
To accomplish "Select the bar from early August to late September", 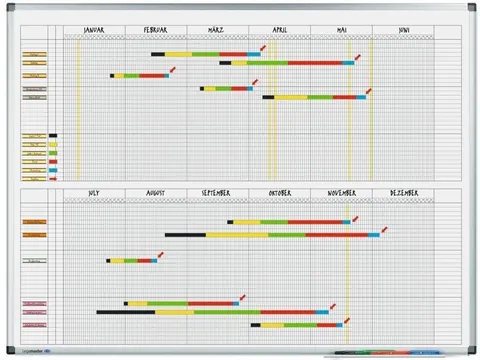I will click(x=181, y=304).
